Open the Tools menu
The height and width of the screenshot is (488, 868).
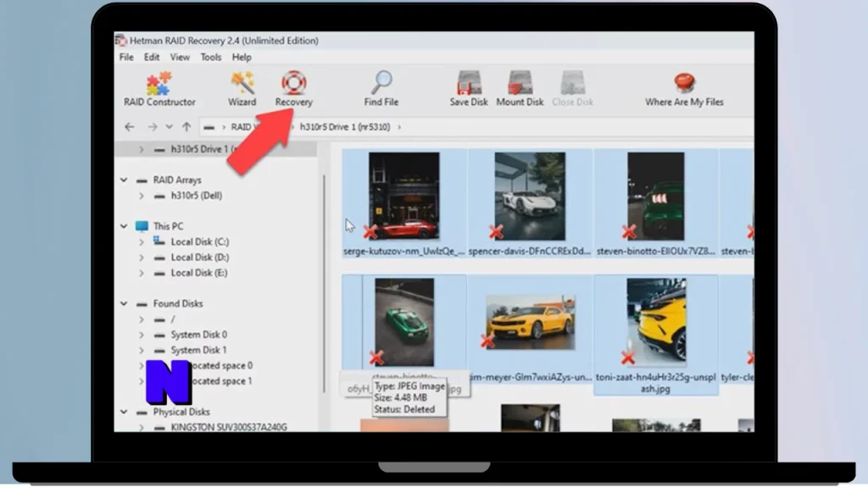211,57
